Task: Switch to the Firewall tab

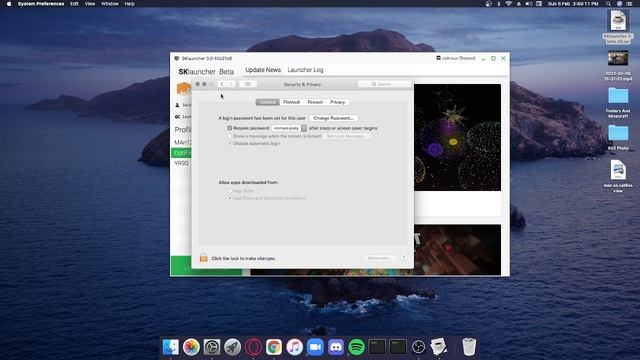Action: tap(315, 102)
